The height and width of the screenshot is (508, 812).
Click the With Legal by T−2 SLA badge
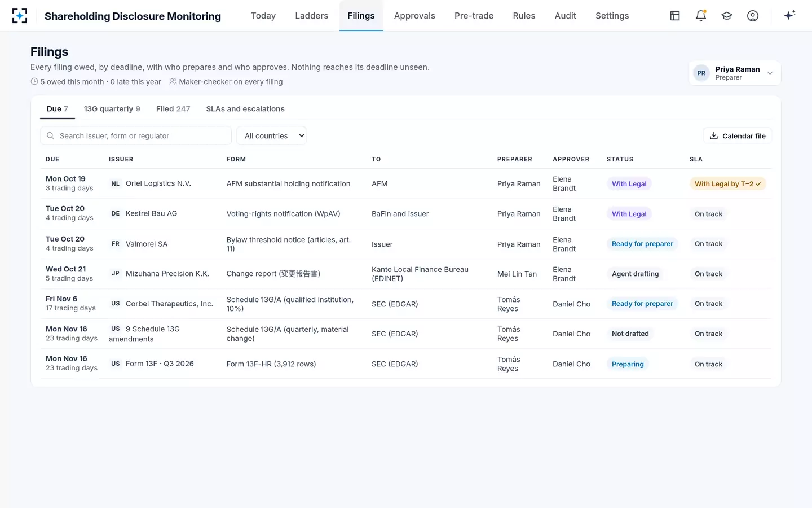coord(728,184)
